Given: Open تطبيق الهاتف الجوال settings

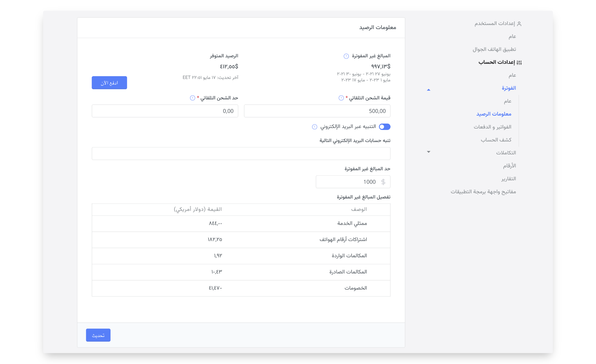Looking at the screenshot, I should coord(494,49).
